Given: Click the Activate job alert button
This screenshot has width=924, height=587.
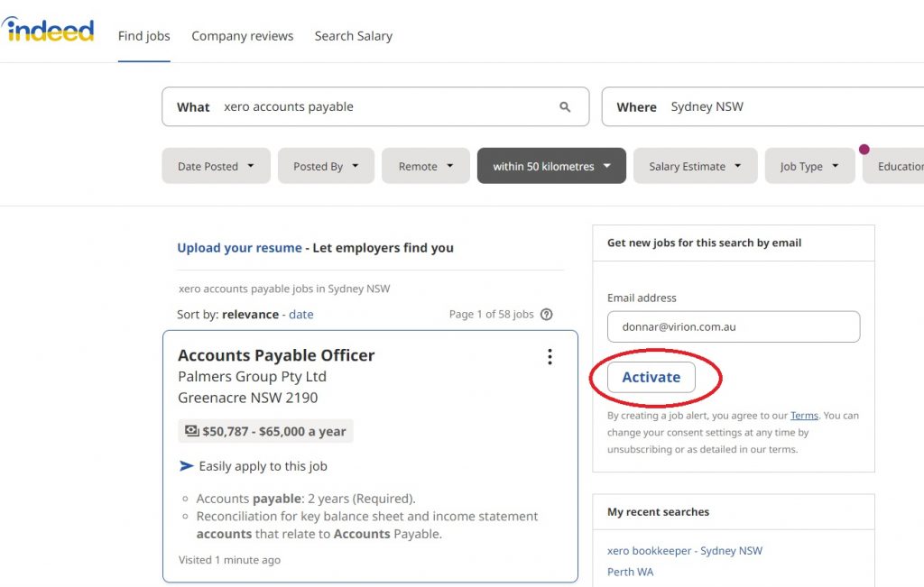Looking at the screenshot, I should pos(651,377).
